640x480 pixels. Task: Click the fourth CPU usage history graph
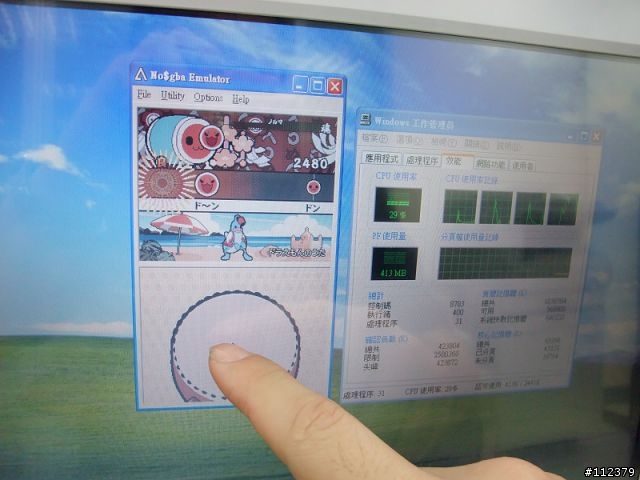coord(563,209)
